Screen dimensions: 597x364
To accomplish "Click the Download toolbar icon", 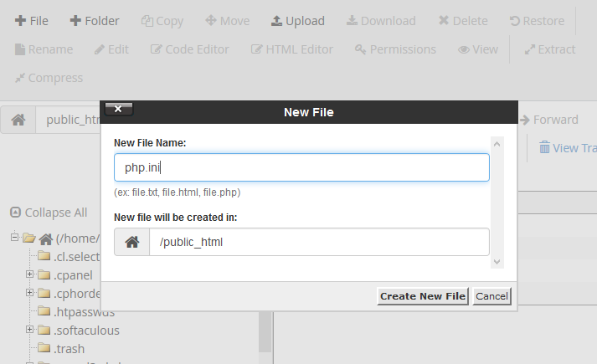I will coord(381,21).
